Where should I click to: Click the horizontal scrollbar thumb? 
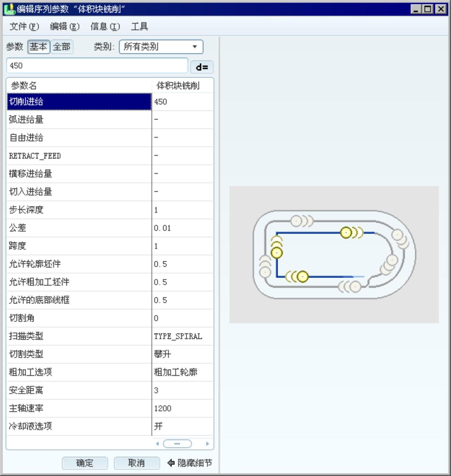click(177, 444)
